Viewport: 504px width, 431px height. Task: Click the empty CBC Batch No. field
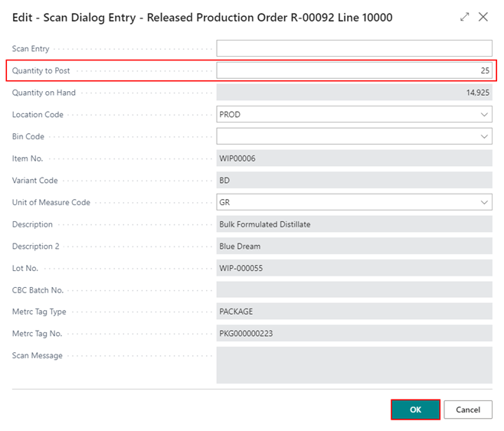(x=354, y=290)
